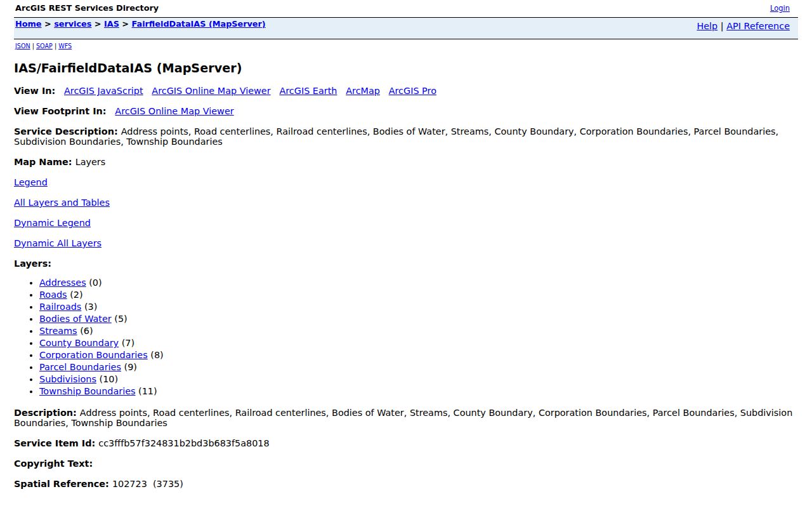Open the Corporation Boundaries layer
This screenshot has width=812, height=508.
point(93,355)
